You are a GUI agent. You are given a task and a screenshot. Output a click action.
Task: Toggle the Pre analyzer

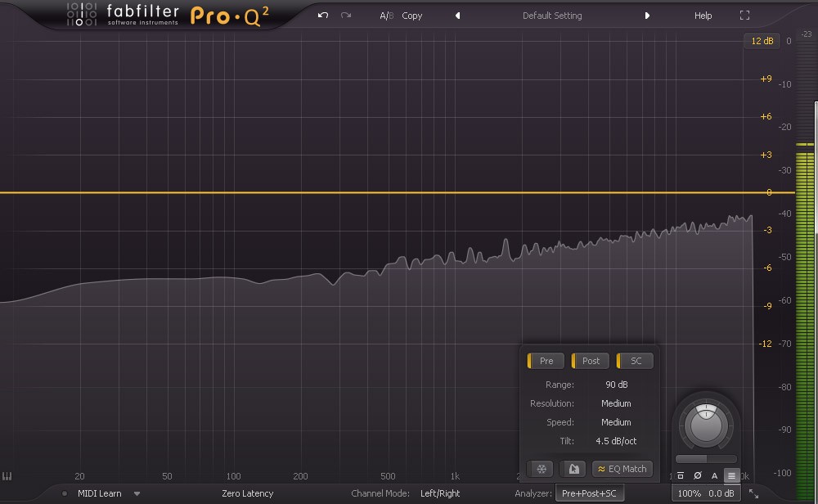(546, 361)
